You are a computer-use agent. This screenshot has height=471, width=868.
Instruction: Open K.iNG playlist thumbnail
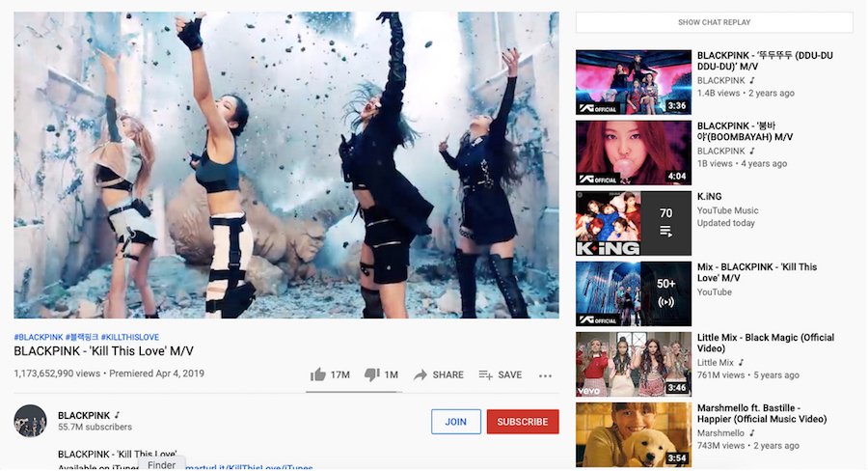[634, 223]
